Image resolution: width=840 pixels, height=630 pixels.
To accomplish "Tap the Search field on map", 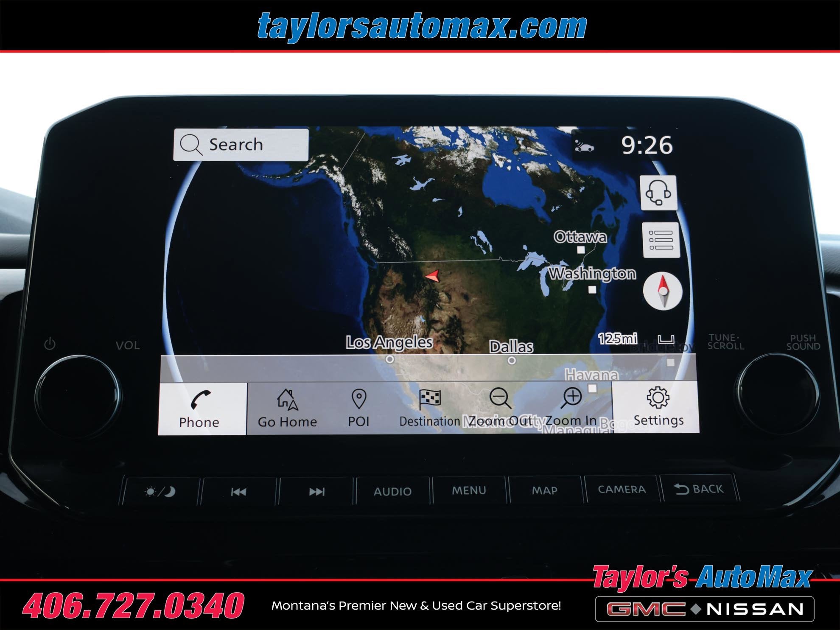I will pyautogui.click(x=241, y=145).
